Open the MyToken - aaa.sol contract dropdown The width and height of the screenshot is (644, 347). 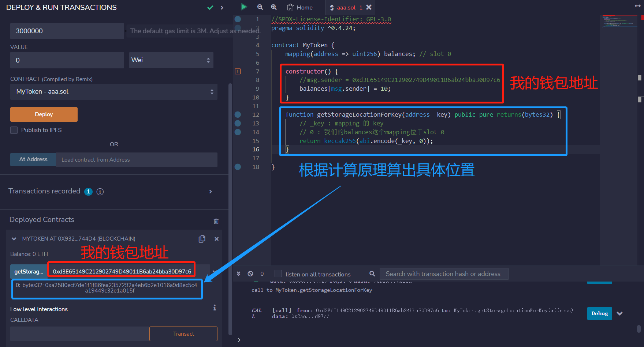tap(114, 92)
